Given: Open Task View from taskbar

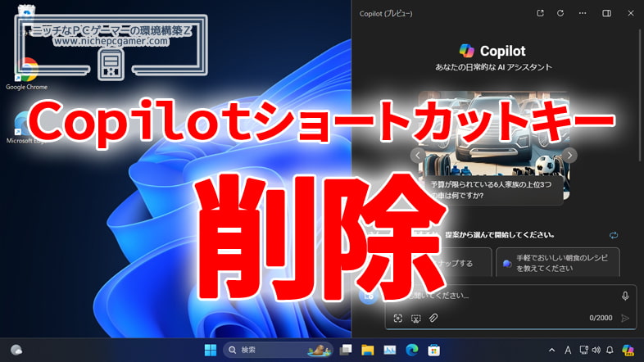Looking at the screenshot, I should click(x=346, y=350).
